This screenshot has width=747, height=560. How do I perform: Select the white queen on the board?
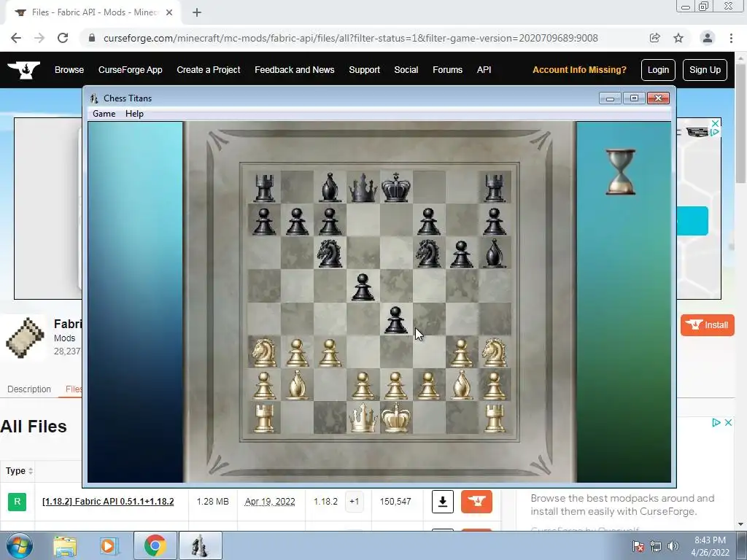(x=363, y=418)
